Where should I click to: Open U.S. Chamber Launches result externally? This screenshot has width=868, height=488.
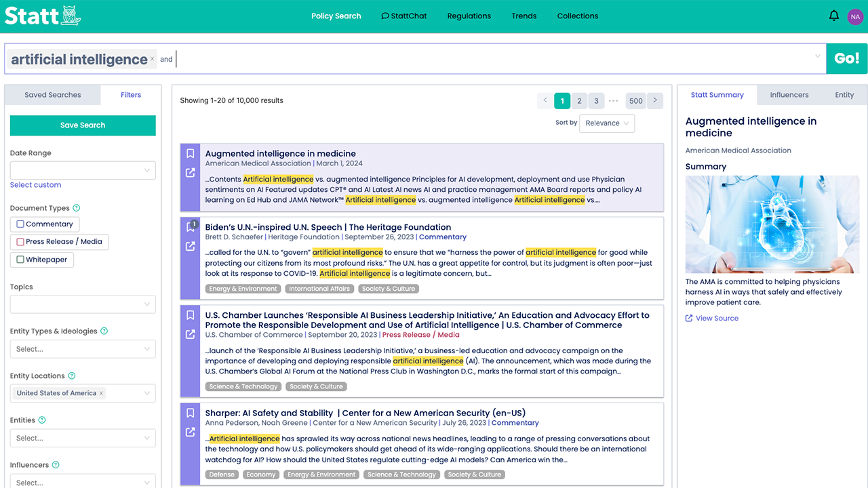coord(191,334)
